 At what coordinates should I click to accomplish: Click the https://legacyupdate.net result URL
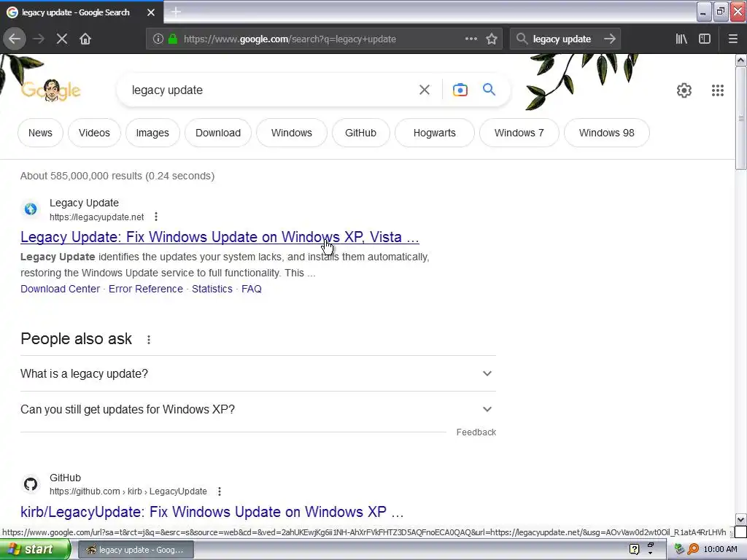97,217
